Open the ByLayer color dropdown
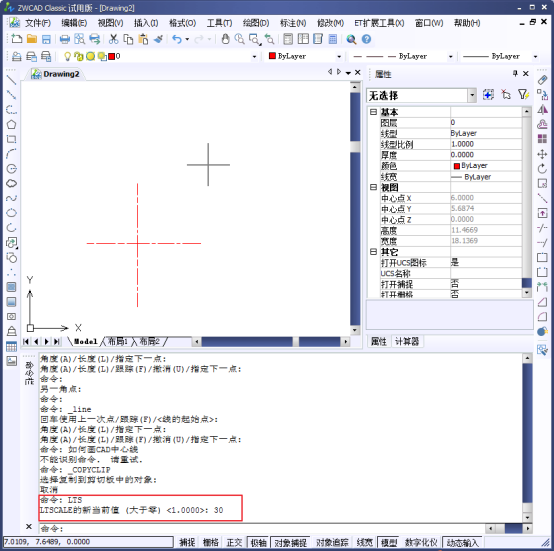554x551 pixels. tap(339, 57)
